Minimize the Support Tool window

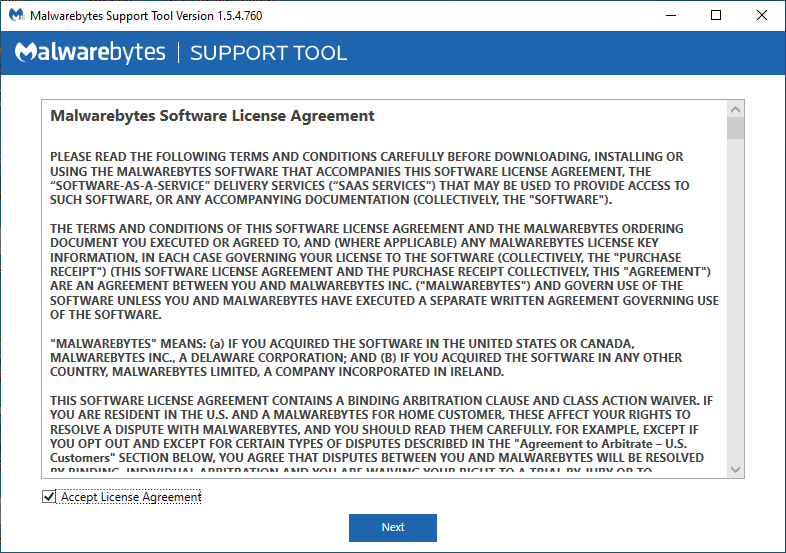[x=671, y=15]
